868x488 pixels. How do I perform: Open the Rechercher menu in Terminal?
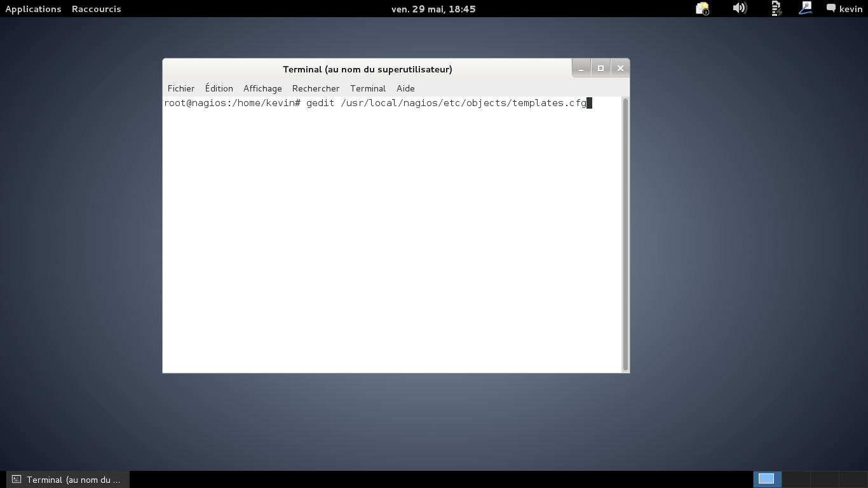[316, 88]
